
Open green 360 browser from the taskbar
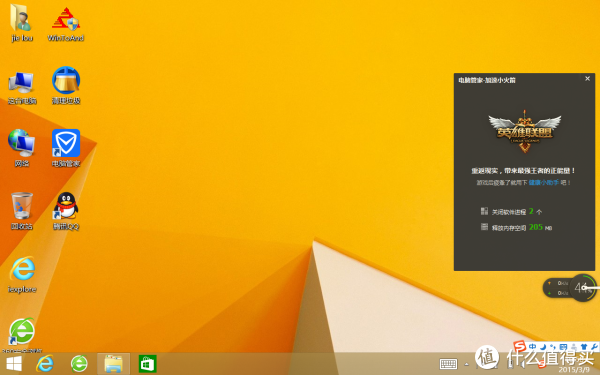(x=79, y=364)
